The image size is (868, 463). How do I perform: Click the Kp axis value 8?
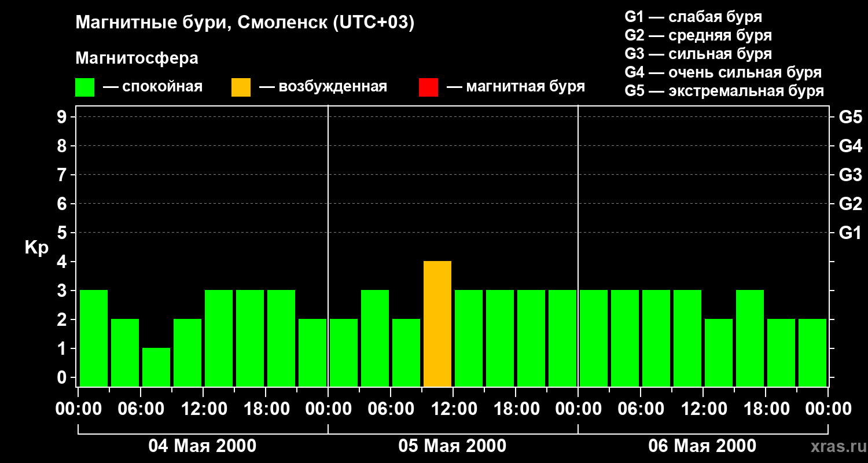click(63, 146)
